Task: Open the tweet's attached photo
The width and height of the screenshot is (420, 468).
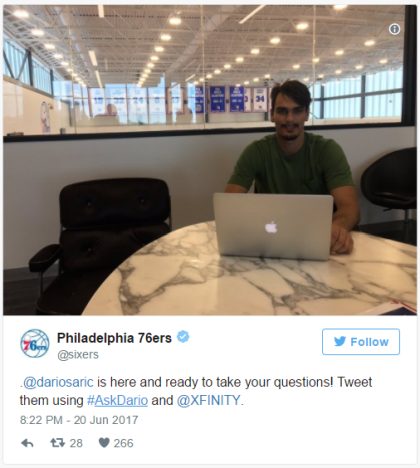Action: point(210,160)
